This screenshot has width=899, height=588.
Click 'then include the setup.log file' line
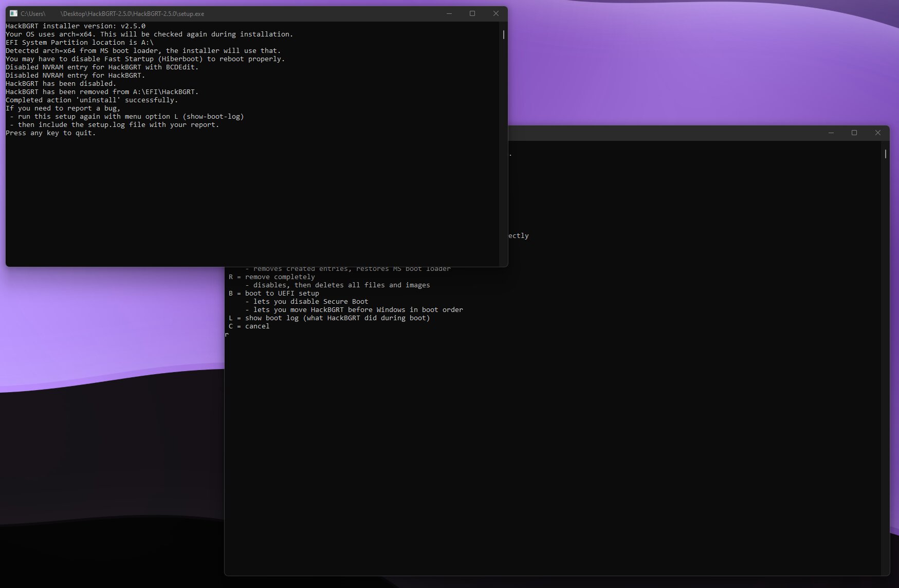point(115,125)
